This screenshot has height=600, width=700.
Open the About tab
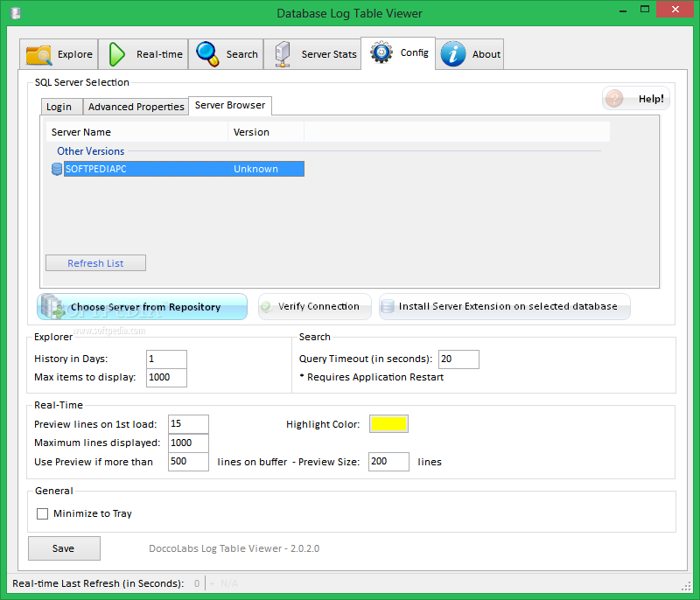(470, 54)
